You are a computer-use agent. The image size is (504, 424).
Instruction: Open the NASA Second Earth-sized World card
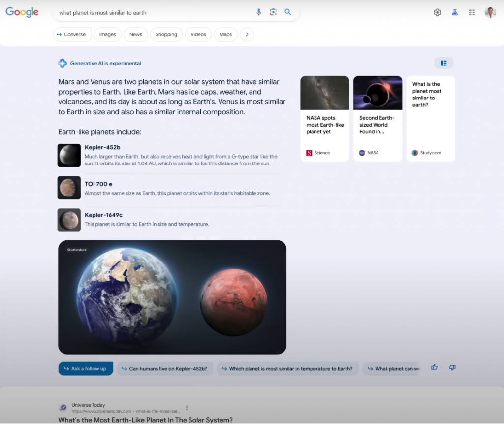click(x=378, y=118)
